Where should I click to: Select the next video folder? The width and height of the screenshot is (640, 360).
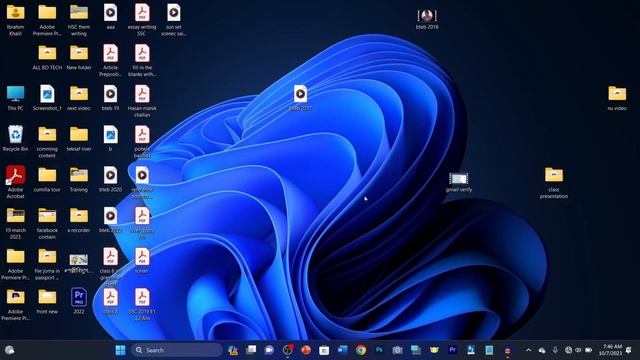pos(79,98)
